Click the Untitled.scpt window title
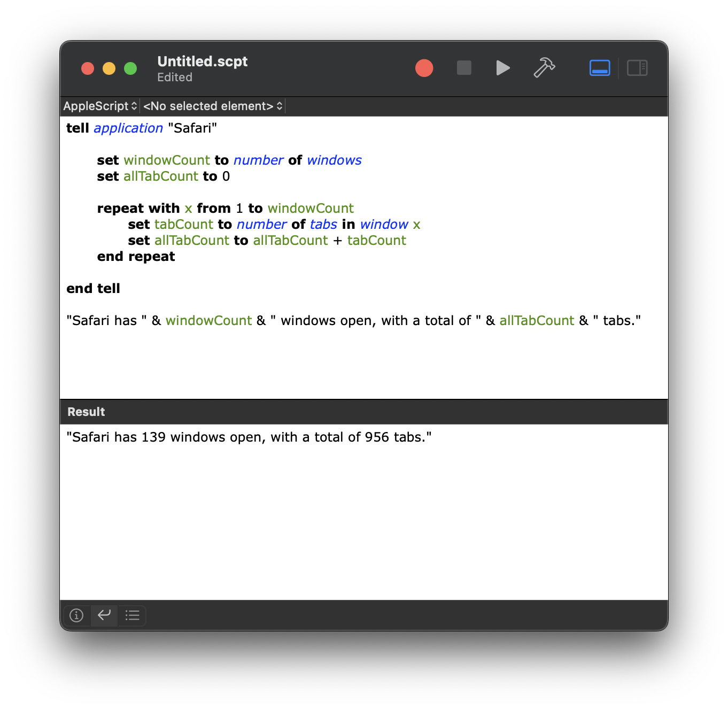The width and height of the screenshot is (728, 710). coord(203,61)
